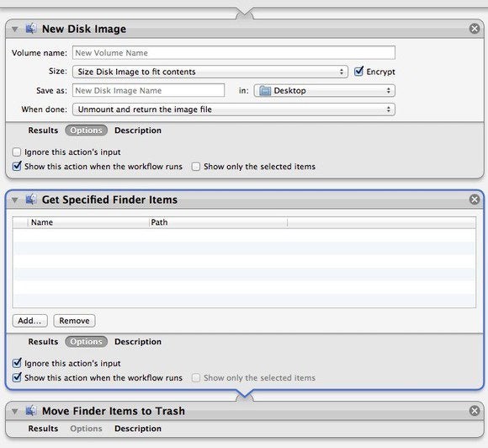Image resolution: width=488 pixels, height=448 pixels.
Task: Toggle the Encrypt checkbox
Action: 358,72
